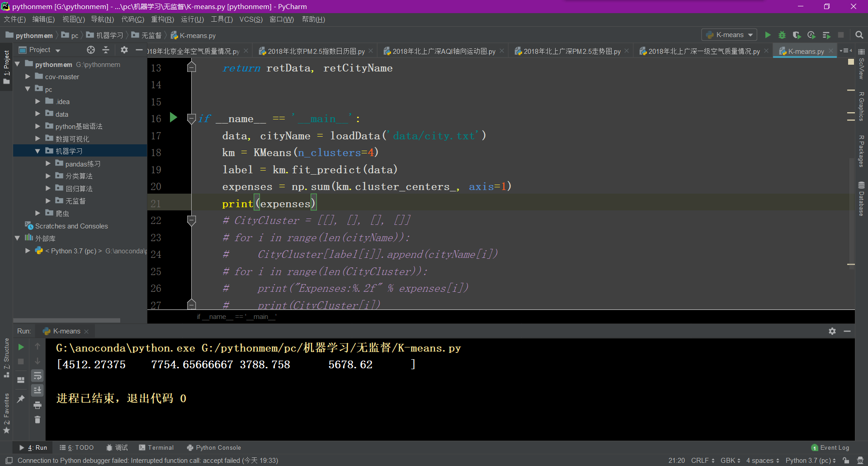Toggle the 2: Favorites side panel
The image size is (868, 466).
tap(6, 413)
